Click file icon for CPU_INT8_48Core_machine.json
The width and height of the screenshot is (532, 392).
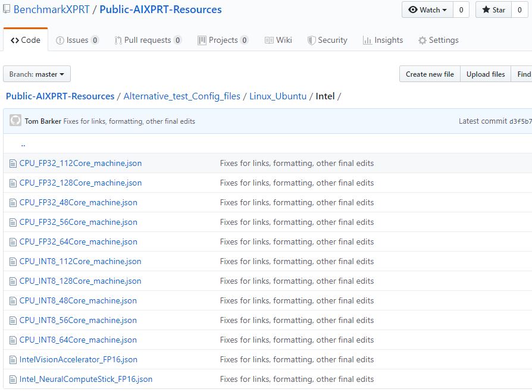(x=13, y=302)
